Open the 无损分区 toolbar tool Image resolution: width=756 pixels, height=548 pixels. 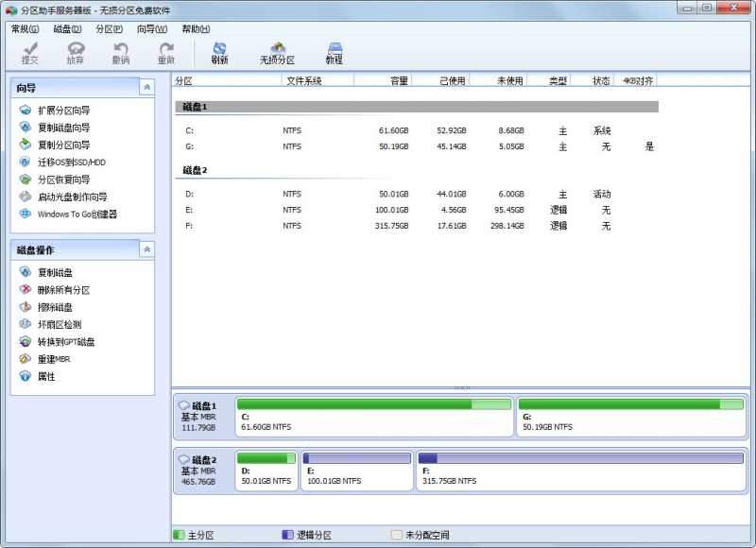277,52
